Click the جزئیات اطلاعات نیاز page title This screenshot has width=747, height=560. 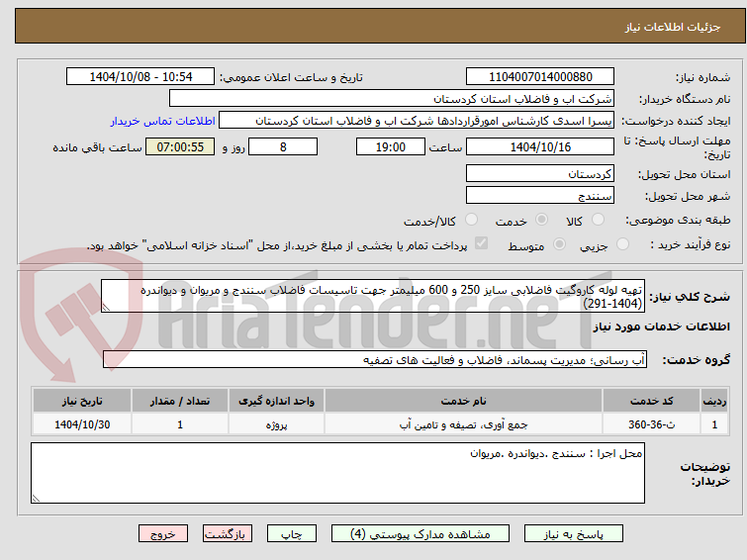pos(672,27)
